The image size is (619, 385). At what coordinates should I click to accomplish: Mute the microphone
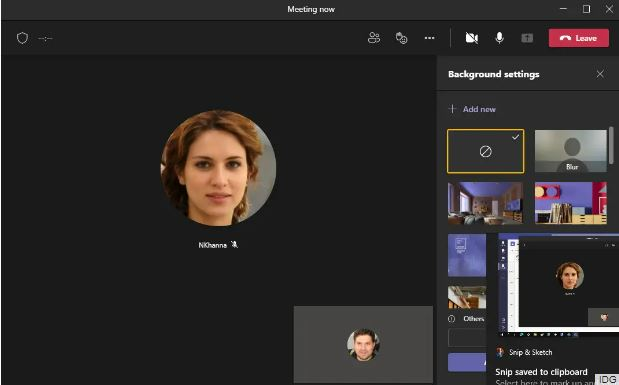coord(499,38)
